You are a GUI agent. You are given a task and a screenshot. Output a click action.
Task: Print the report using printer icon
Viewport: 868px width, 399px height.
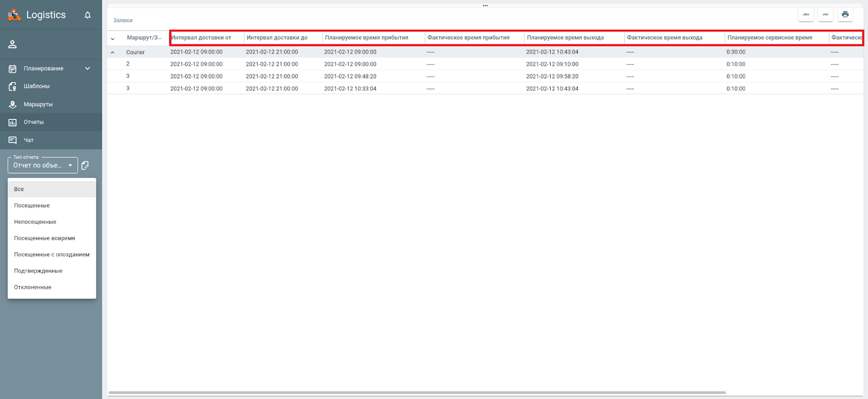845,15
